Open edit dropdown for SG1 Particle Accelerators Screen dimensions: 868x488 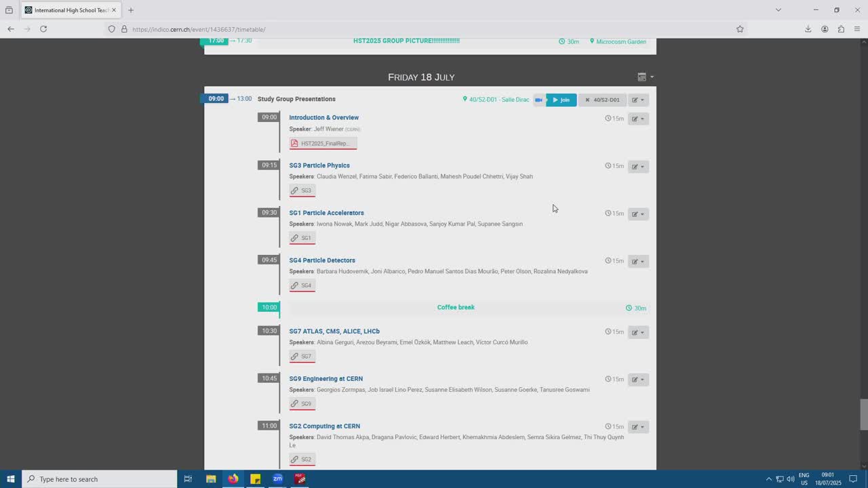pyautogui.click(x=638, y=213)
